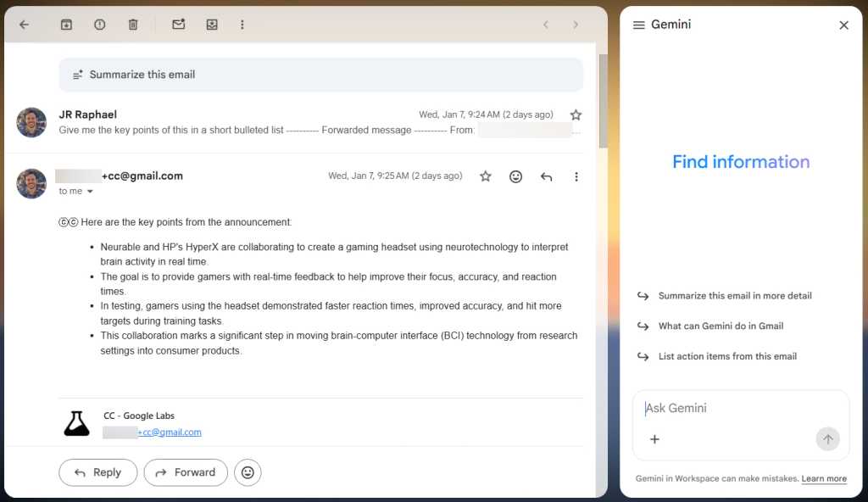Select 'Summarize this email in more detail'
Screen dimensions: 868x502
pos(735,295)
